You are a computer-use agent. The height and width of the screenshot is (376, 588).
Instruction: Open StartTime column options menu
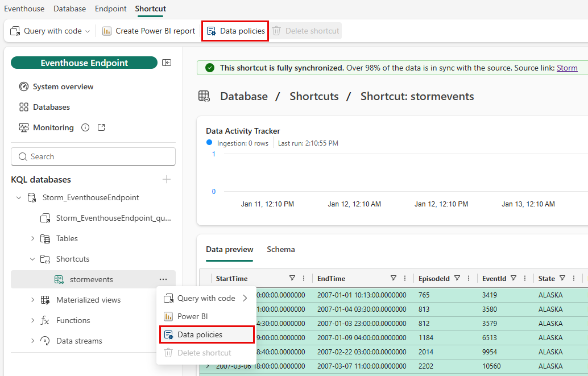pos(304,278)
